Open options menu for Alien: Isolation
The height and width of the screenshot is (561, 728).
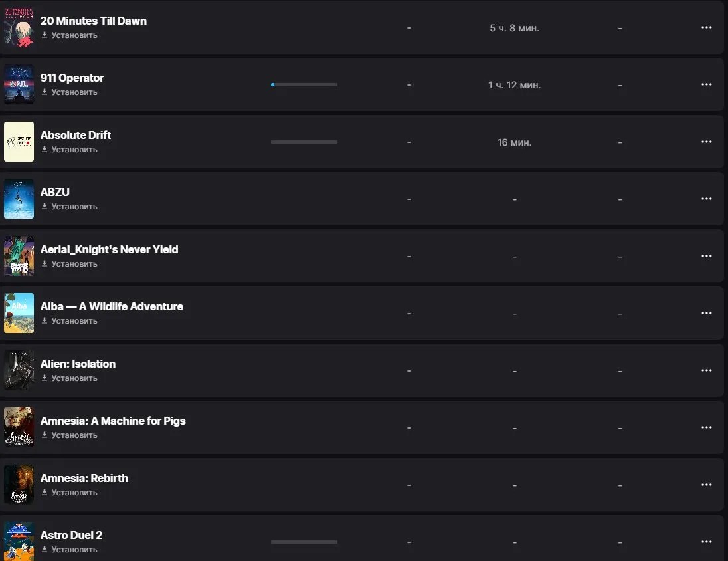coord(706,370)
